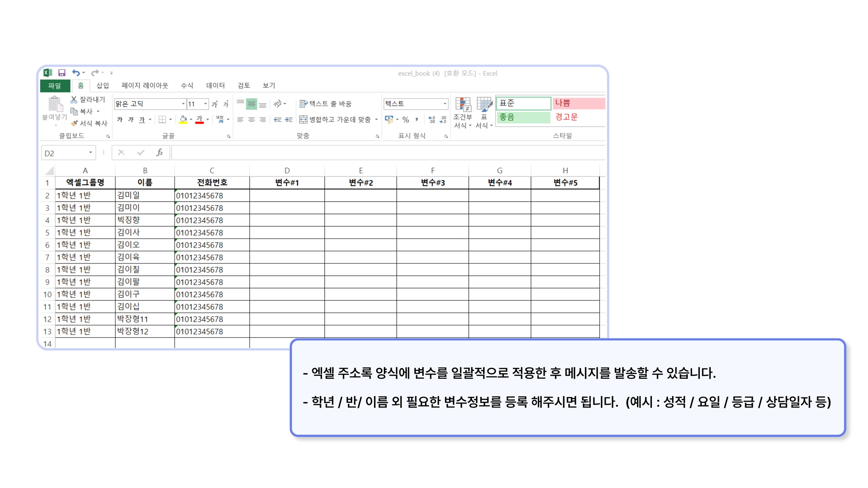Toggle middle vertical alignment button
The width and height of the screenshot is (868, 488).
(x=251, y=104)
